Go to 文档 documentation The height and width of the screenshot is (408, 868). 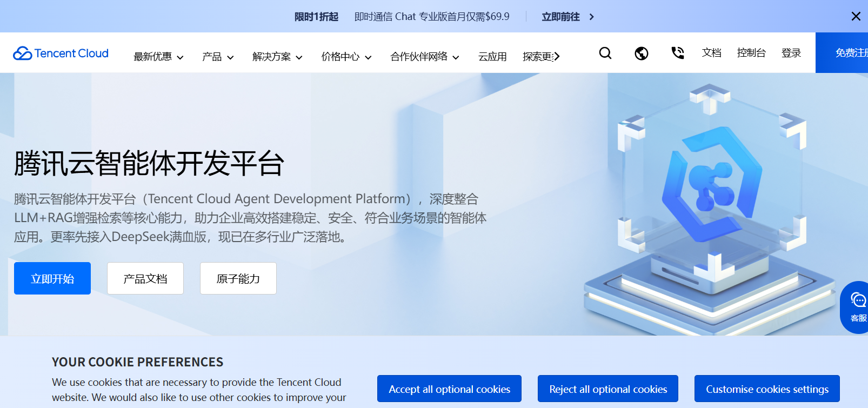(711, 53)
